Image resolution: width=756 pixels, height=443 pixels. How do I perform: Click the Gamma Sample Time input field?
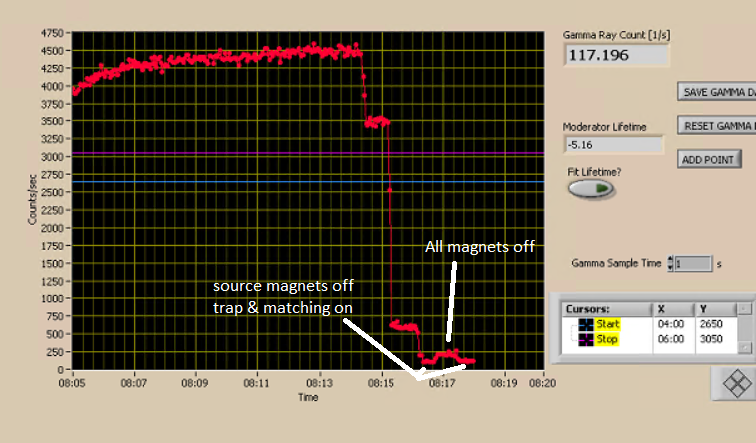coord(693,264)
